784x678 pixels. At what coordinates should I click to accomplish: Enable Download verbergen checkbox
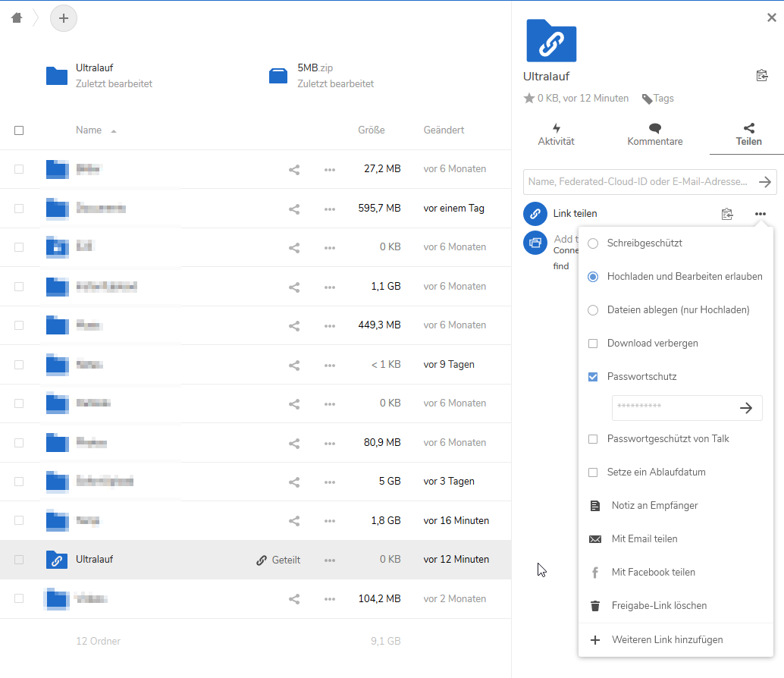pyautogui.click(x=593, y=344)
